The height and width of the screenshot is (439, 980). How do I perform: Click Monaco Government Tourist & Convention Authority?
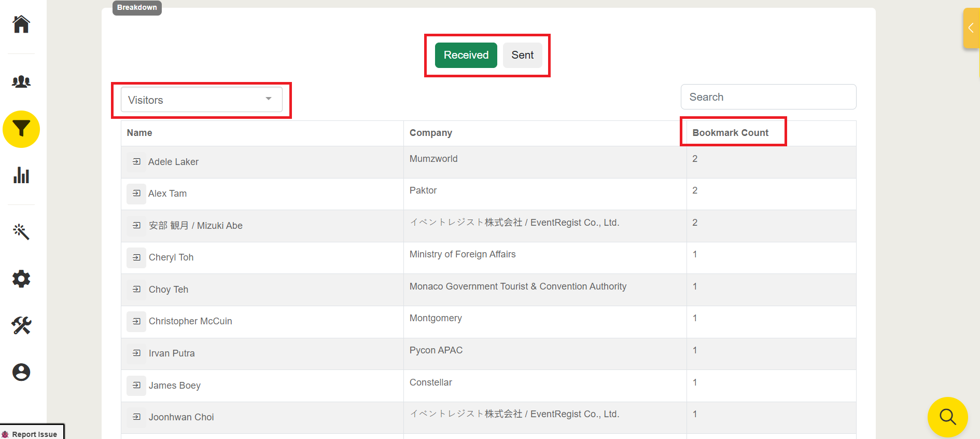click(x=518, y=286)
